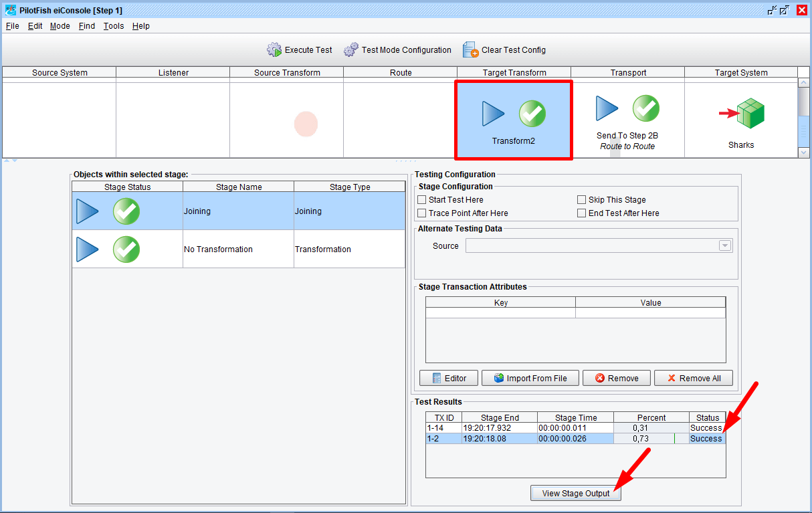Click the Source System column header

60,73
